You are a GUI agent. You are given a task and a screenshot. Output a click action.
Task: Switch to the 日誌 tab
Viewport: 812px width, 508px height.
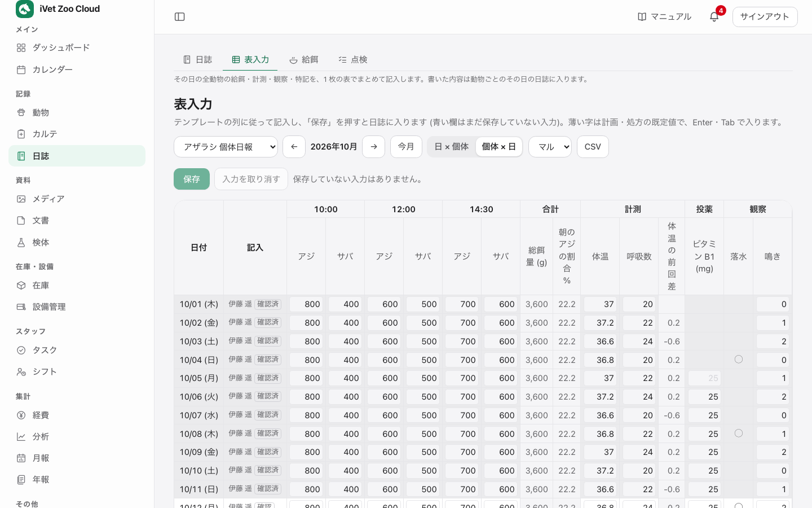point(198,60)
